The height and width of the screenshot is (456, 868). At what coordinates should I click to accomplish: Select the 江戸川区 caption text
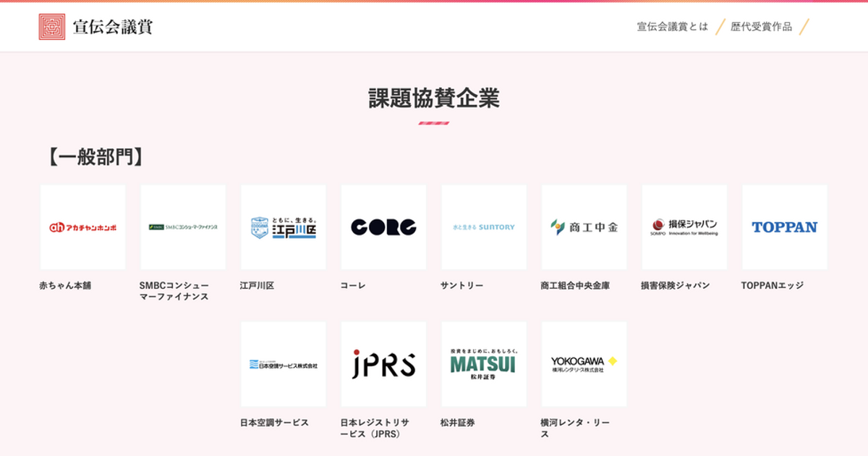click(x=258, y=286)
